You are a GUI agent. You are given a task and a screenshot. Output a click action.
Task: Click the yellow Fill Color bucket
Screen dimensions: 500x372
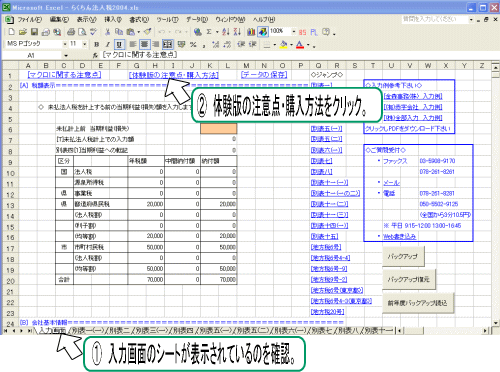point(284,44)
